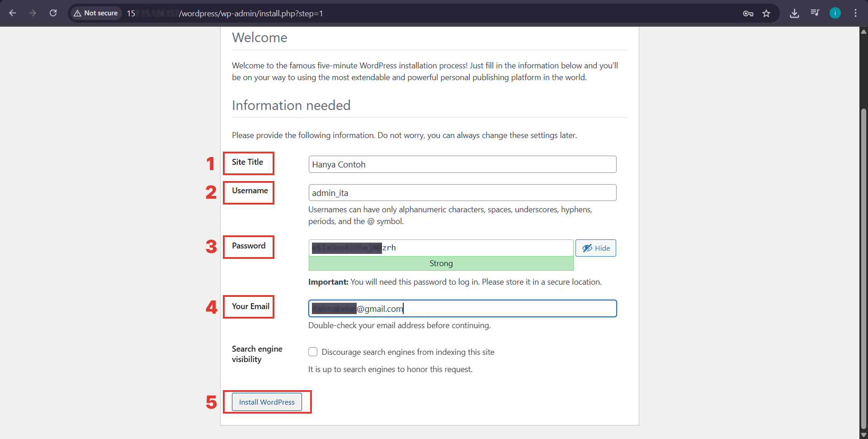Click the Install WordPress button
The image size is (868, 439).
click(266, 402)
